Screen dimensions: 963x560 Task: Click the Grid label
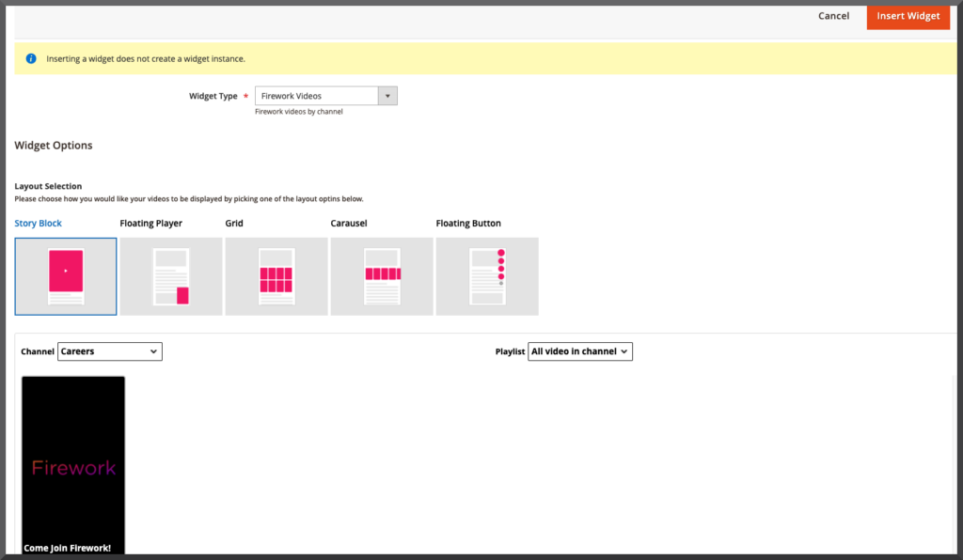click(x=234, y=224)
